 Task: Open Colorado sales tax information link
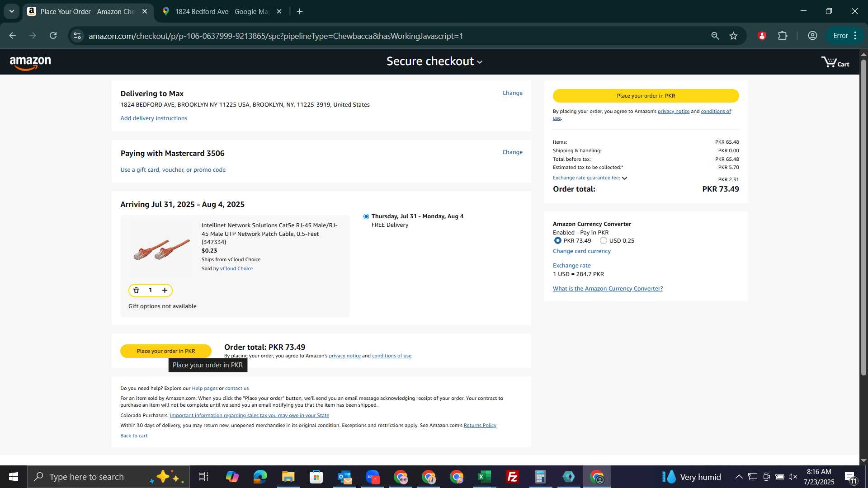[x=250, y=416]
